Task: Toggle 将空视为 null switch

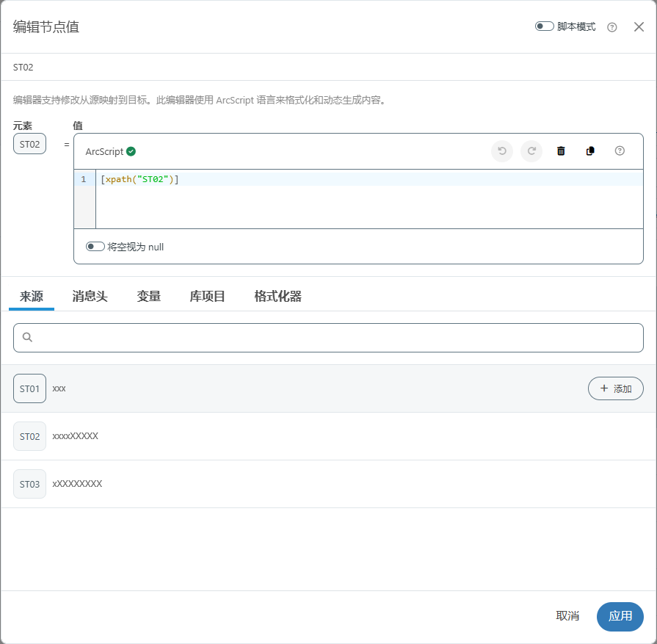Action: tap(95, 247)
